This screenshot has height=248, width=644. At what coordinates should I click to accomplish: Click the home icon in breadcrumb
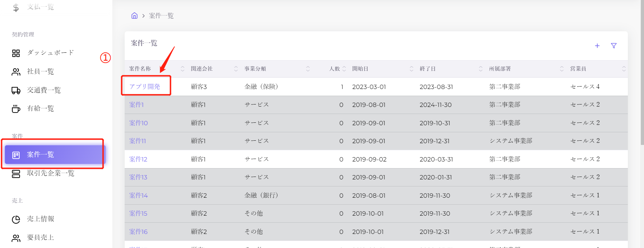coord(134,15)
